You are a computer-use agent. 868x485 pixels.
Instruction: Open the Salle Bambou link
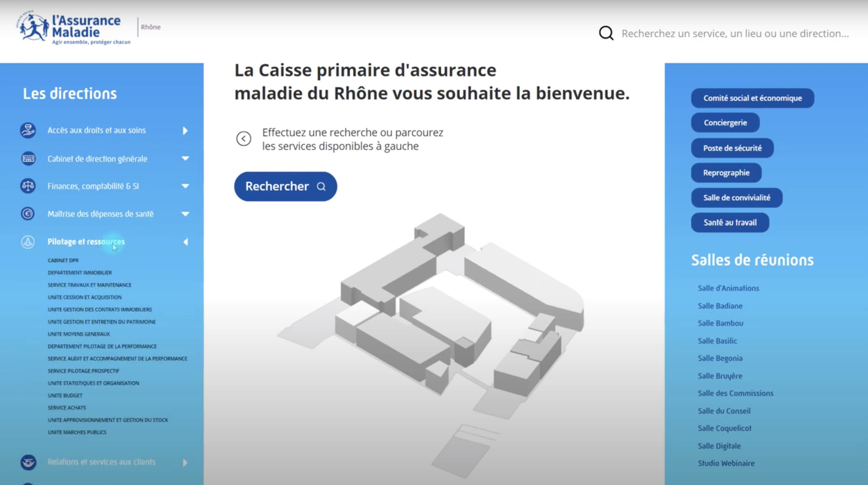click(x=720, y=323)
